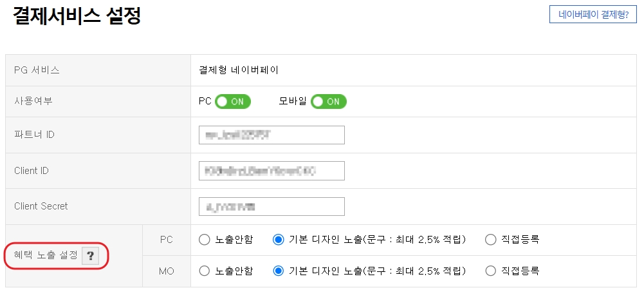This screenshot has width=644, height=290.
Task: Click the Client ID input field
Action: tap(271, 171)
